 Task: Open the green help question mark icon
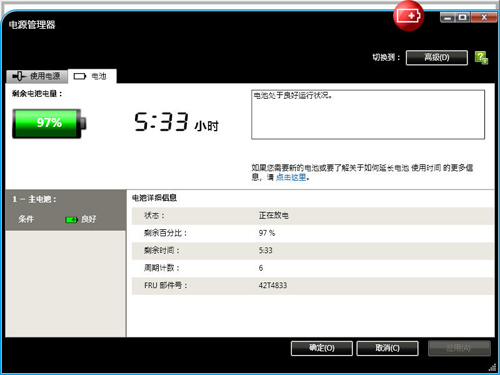tap(481, 58)
